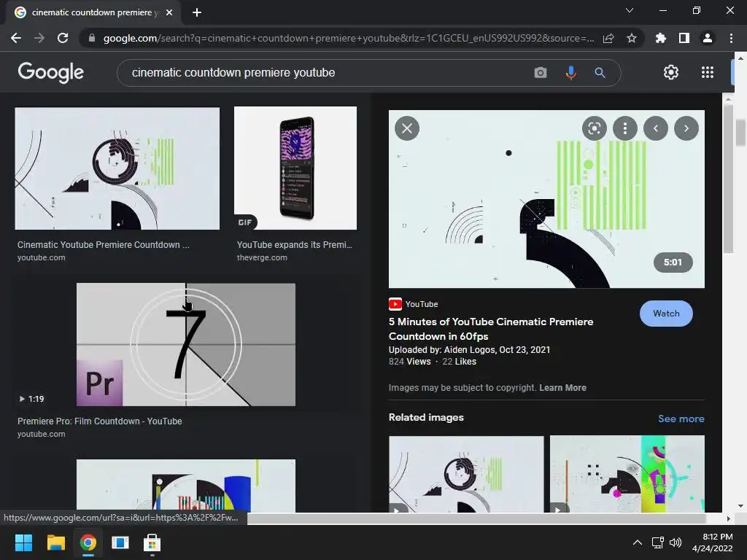
Task: Open File Explorer from taskbar
Action: coord(55,542)
